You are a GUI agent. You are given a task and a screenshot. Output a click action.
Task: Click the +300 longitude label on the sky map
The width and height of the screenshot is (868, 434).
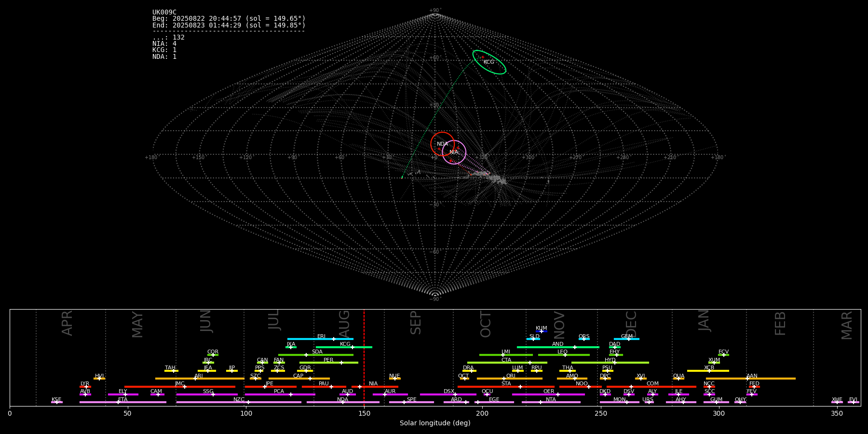[x=529, y=157]
